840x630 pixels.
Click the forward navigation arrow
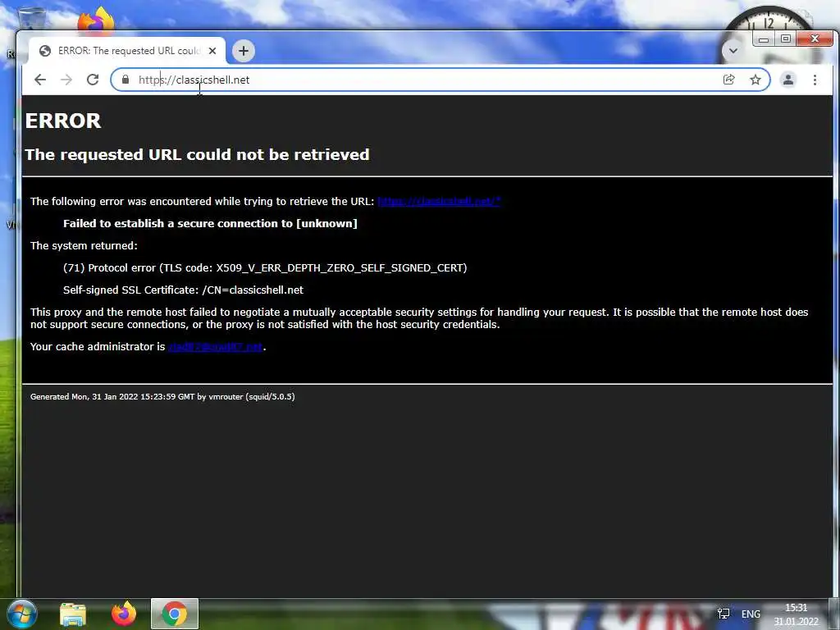point(66,80)
